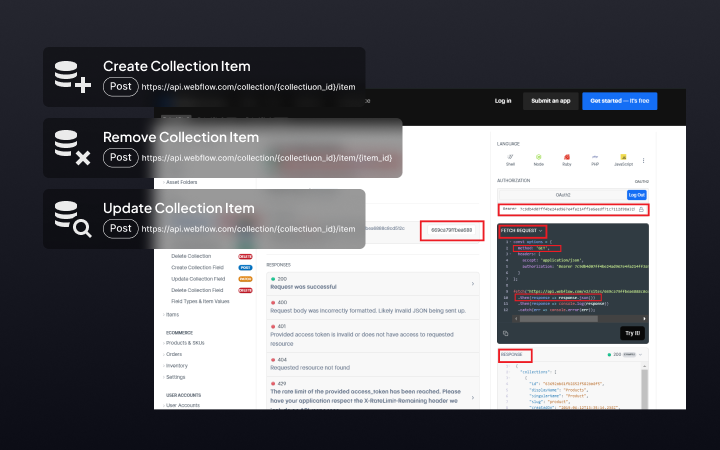Select the OAuth2 authorization field
The image size is (720, 450).
pos(562,195)
